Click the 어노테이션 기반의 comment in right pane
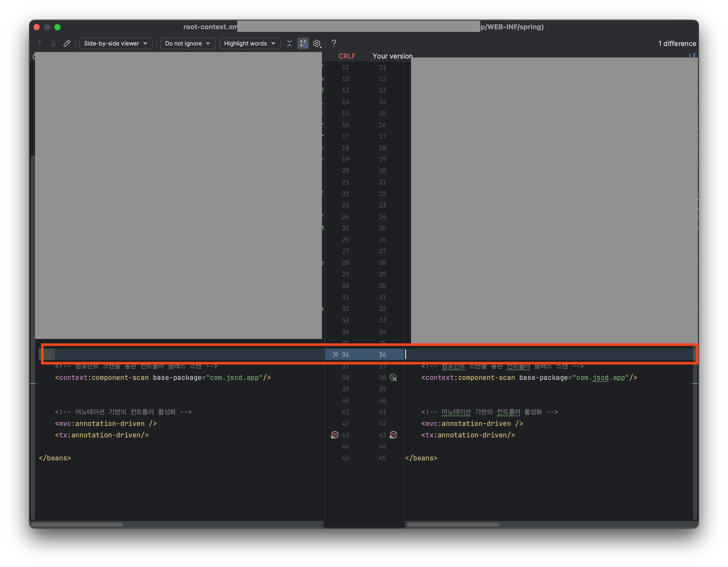This screenshot has width=728, height=567. point(489,412)
